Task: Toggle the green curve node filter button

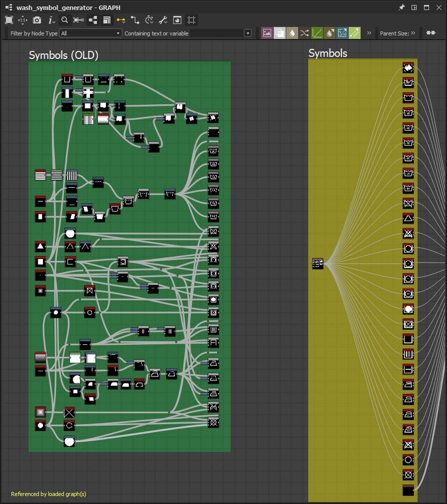Action: (x=317, y=33)
